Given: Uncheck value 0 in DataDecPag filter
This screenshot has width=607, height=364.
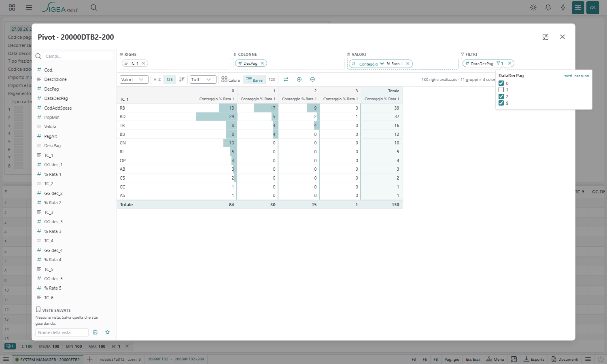Looking at the screenshot, I should (x=501, y=83).
